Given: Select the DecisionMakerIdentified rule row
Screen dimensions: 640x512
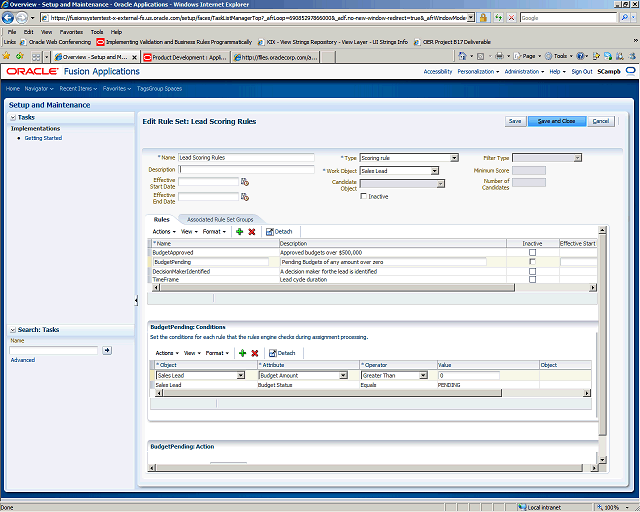Looking at the screenshot, I should (372, 272).
